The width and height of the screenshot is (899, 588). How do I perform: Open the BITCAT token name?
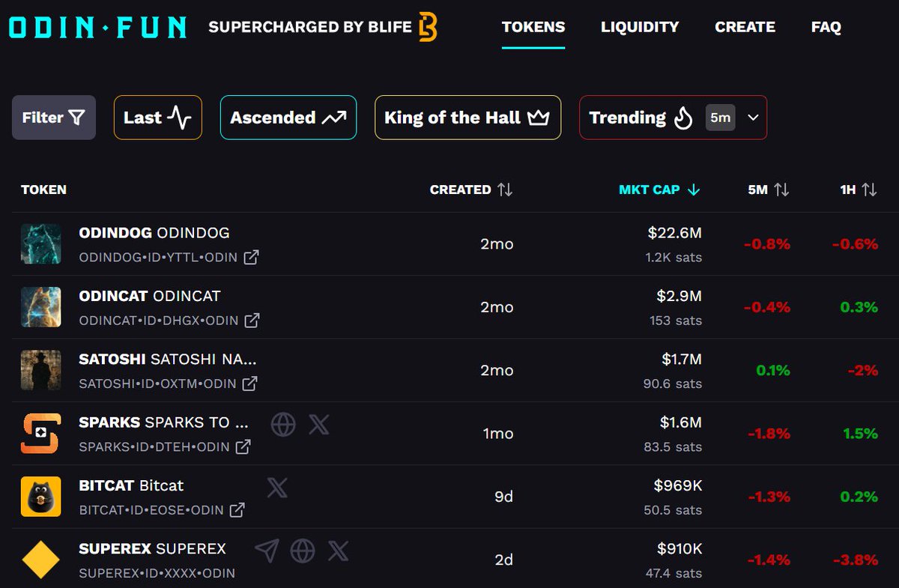(131, 485)
